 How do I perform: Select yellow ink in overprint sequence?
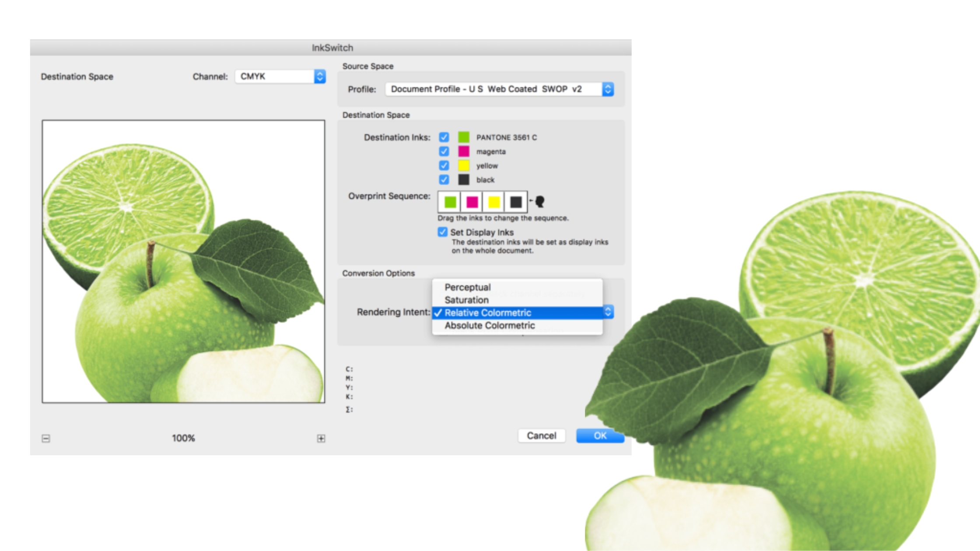[x=493, y=202]
